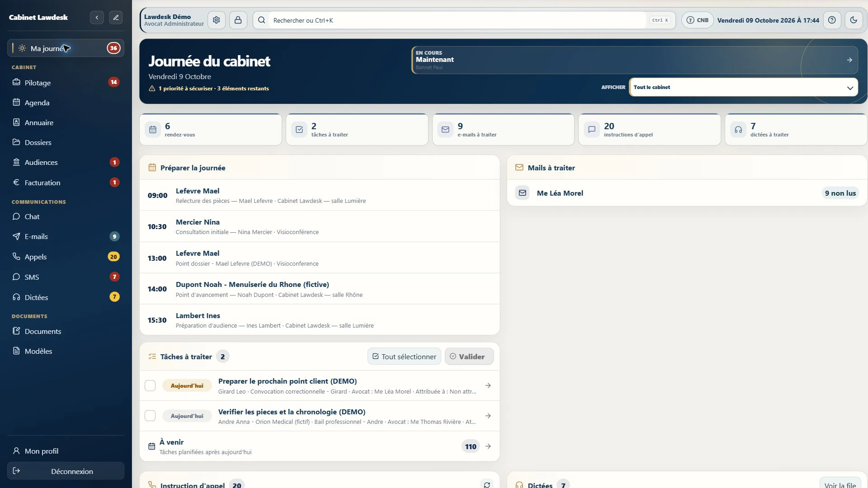
Task: Open SMS in sidebar
Action: pos(66,277)
